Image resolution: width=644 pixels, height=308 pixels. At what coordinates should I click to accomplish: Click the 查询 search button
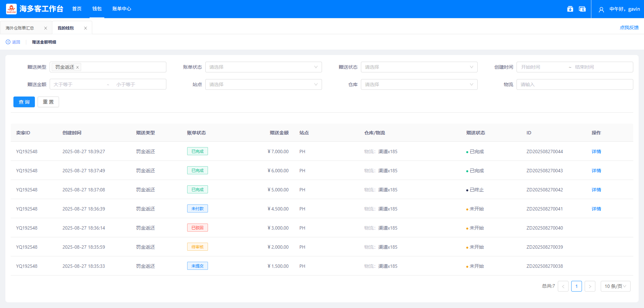pos(24,102)
